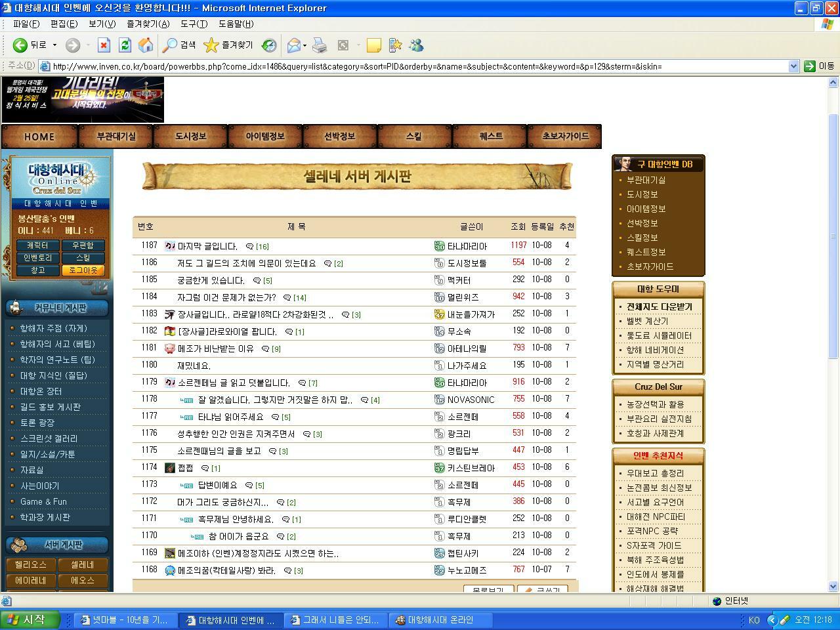Click the 인벤토리 button in the user panel

coord(37,258)
